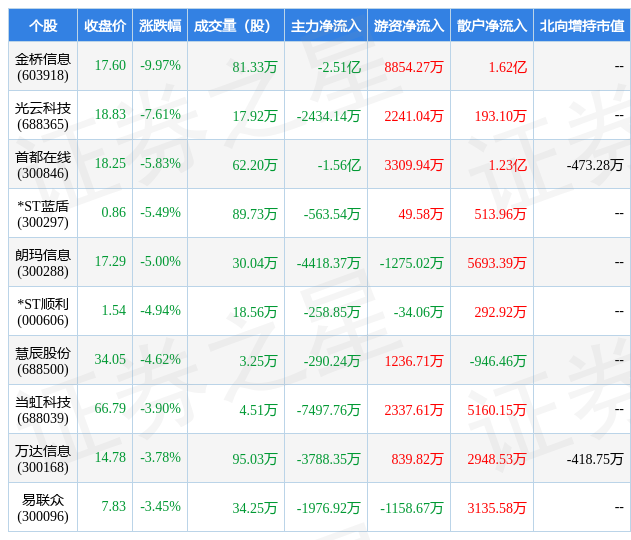This screenshot has height=540, width=631.
Task: Click the -9.97% change value
Action: click(x=160, y=65)
